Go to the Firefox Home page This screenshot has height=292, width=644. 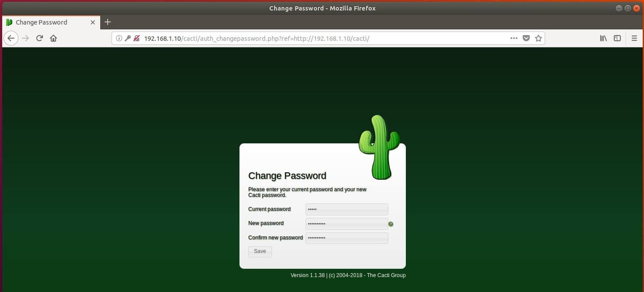point(53,38)
